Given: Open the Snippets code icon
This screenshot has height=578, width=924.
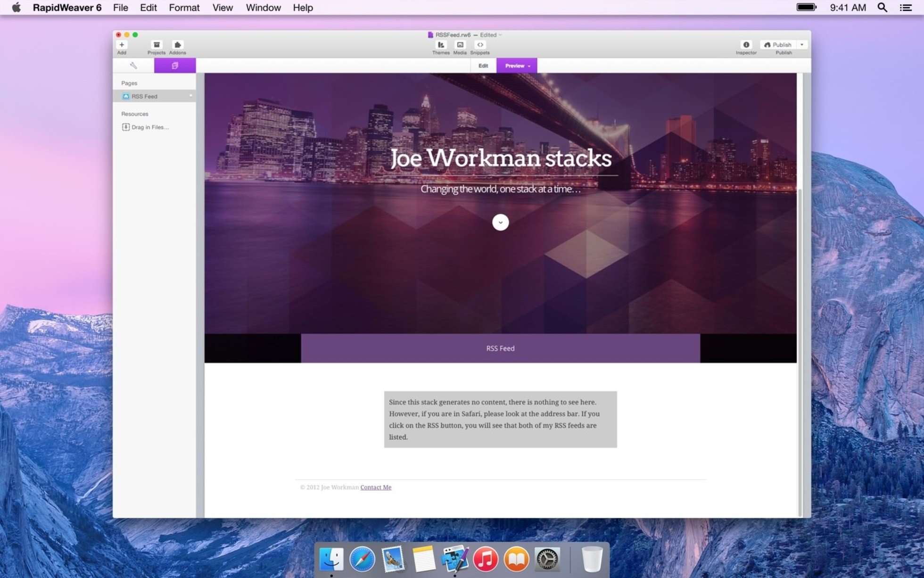Looking at the screenshot, I should [480, 45].
